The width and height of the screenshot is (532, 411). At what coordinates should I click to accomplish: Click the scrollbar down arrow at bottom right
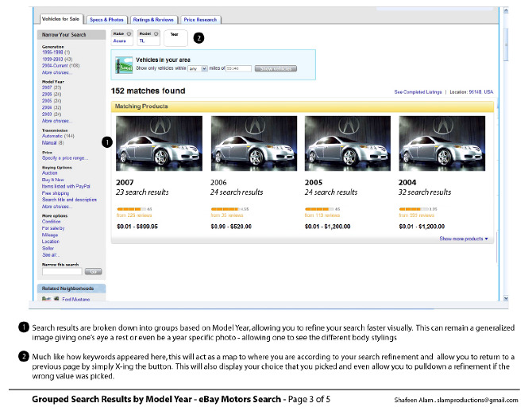[x=506, y=298]
